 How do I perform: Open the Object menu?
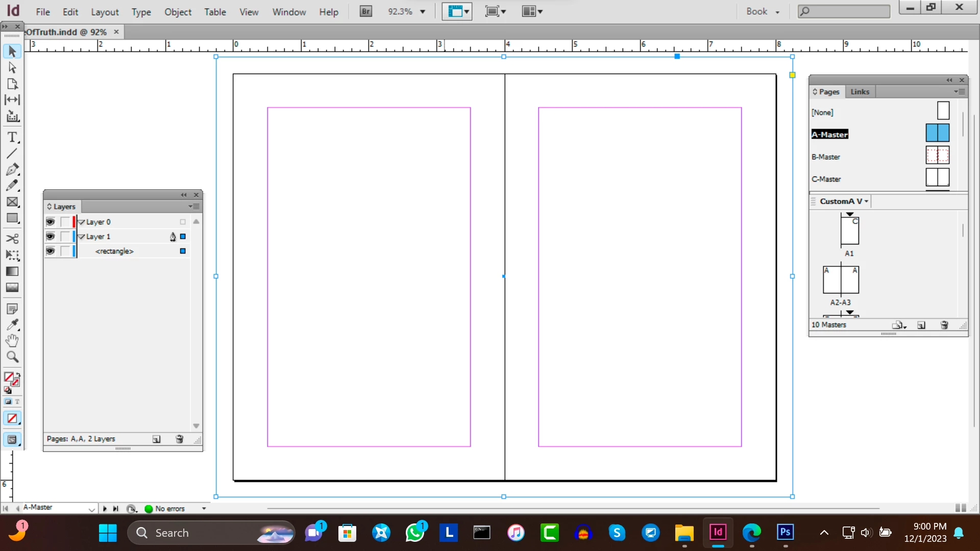(x=177, y=12)
